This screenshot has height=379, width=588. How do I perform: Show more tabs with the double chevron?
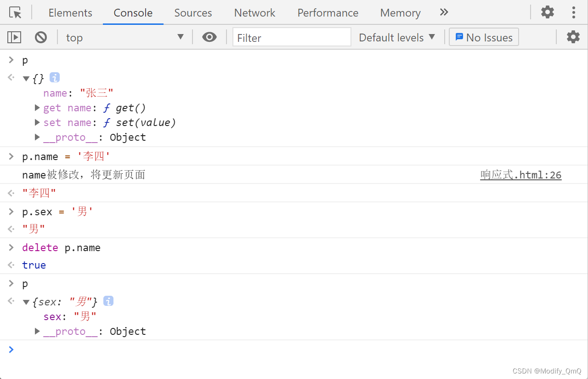[x=444, y=12]
